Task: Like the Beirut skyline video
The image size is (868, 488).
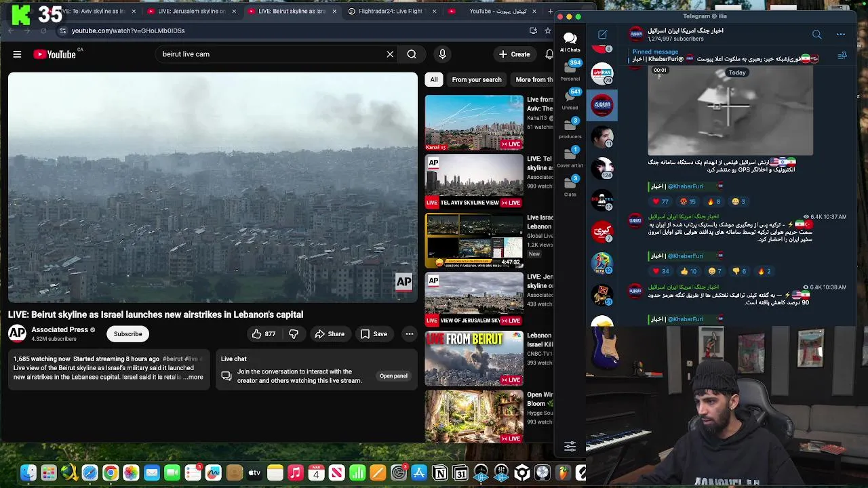Action: coord(264,333)
